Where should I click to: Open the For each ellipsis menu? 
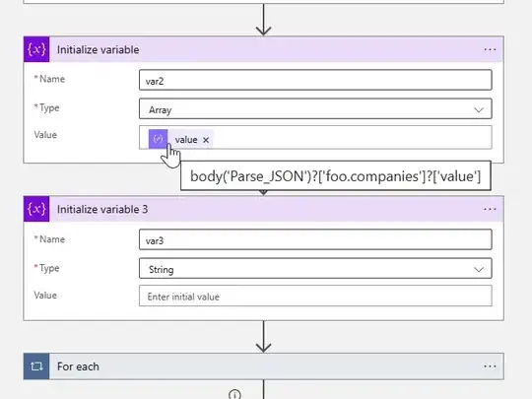490,366
